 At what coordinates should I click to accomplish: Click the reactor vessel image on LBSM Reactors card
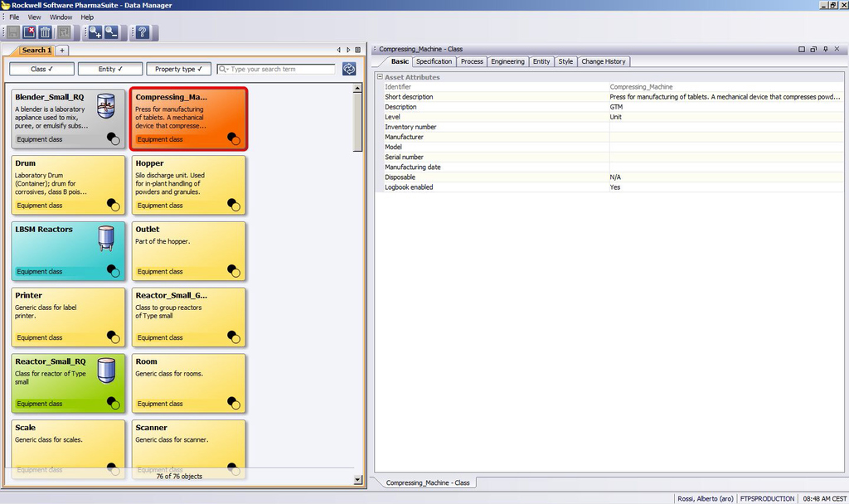pos(106,238)
